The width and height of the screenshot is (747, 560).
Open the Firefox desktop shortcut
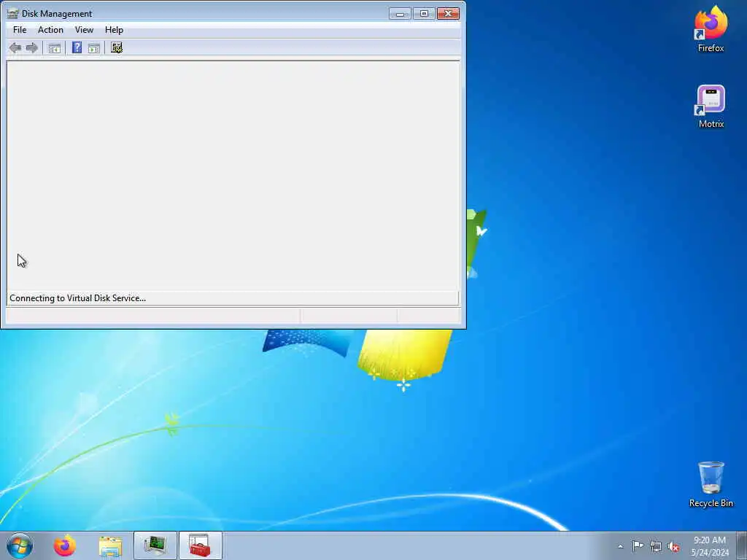click(711, 28)
